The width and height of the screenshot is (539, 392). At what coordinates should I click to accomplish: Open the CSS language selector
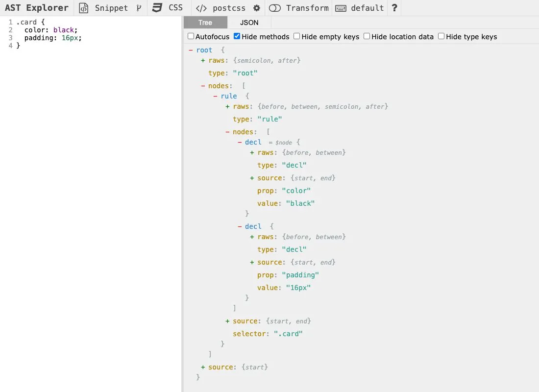pyautogui.click(x=168, y=8)
